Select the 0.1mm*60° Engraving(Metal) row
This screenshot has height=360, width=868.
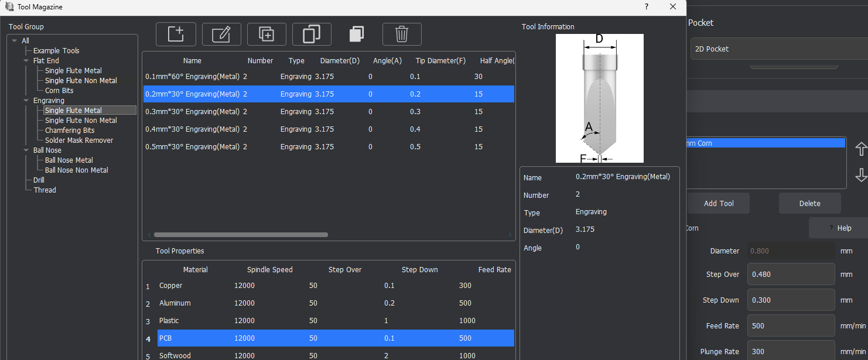pyautogui.click(x=329, y=77)
